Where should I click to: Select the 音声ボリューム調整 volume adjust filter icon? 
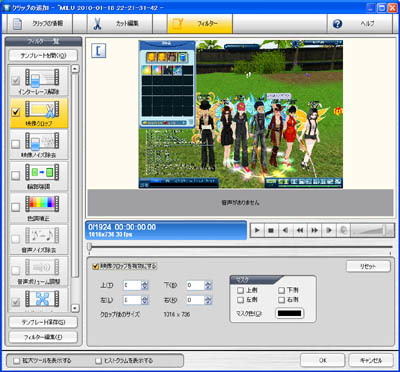42,267
